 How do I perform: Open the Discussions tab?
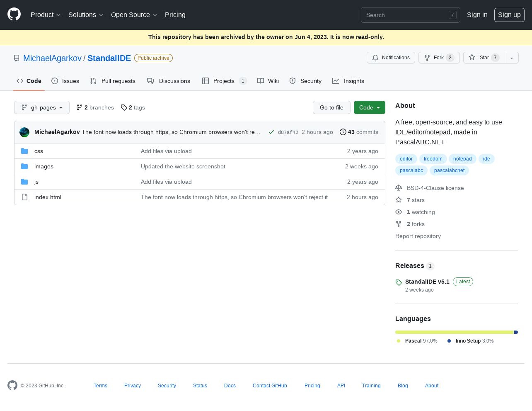point(169,81)
